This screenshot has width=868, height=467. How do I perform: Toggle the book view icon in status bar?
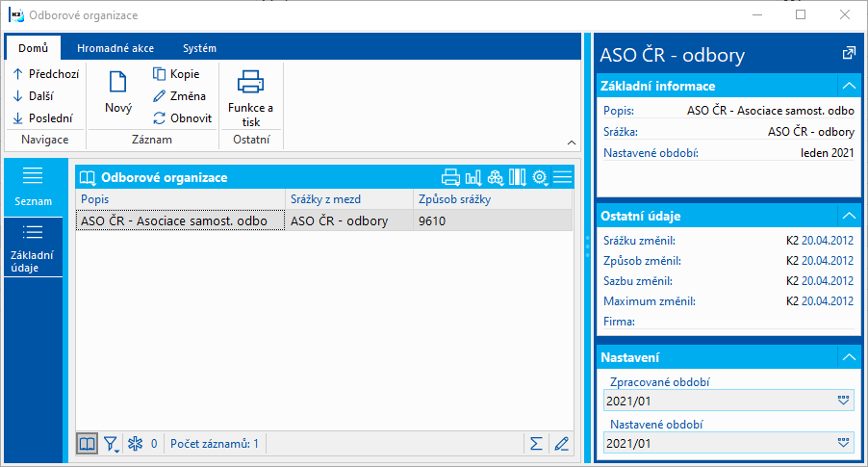click(87, 444)
